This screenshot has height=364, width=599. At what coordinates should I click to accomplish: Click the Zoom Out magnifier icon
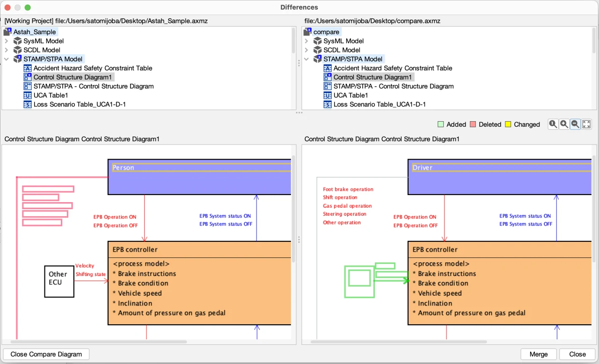pyautogui.click(x=576, y=124)
